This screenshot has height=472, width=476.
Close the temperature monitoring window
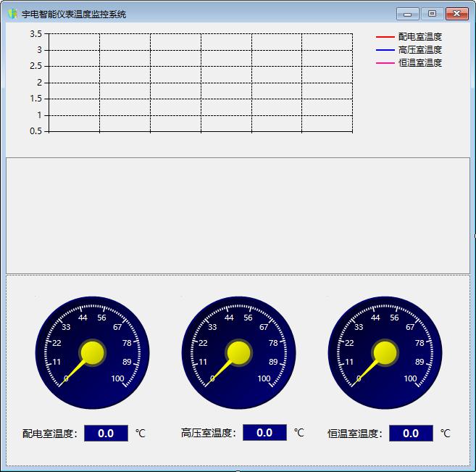tap(456, 14)
